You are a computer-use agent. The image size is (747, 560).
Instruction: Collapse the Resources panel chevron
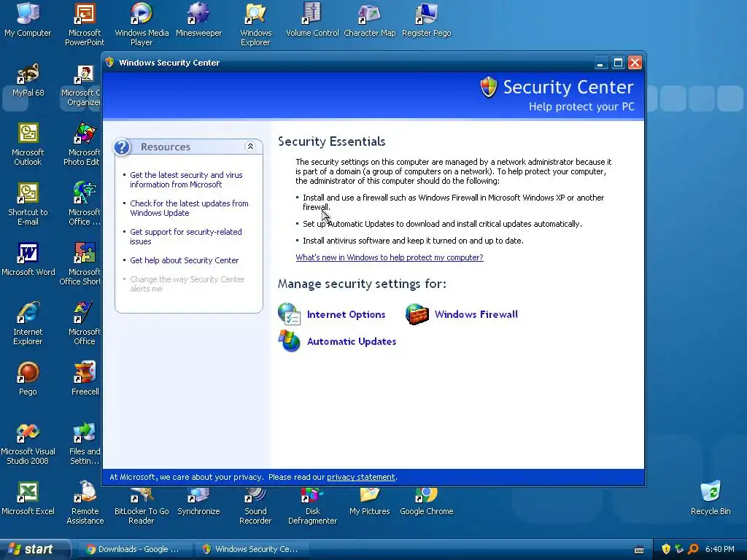(x=250, y=147)
